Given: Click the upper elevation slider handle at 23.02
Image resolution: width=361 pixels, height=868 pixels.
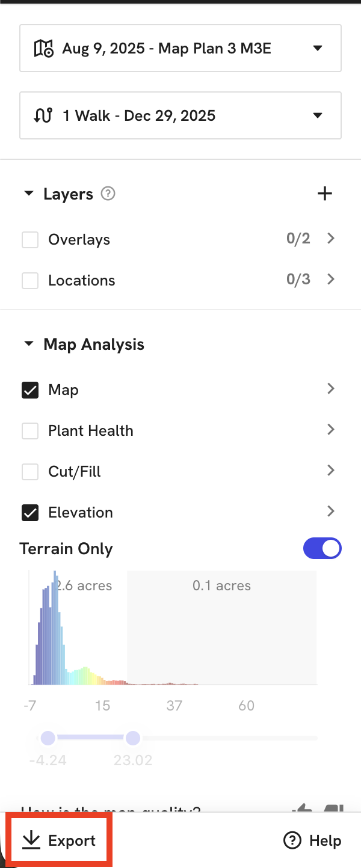Looking at the screenshot, I should click(133, 738).
